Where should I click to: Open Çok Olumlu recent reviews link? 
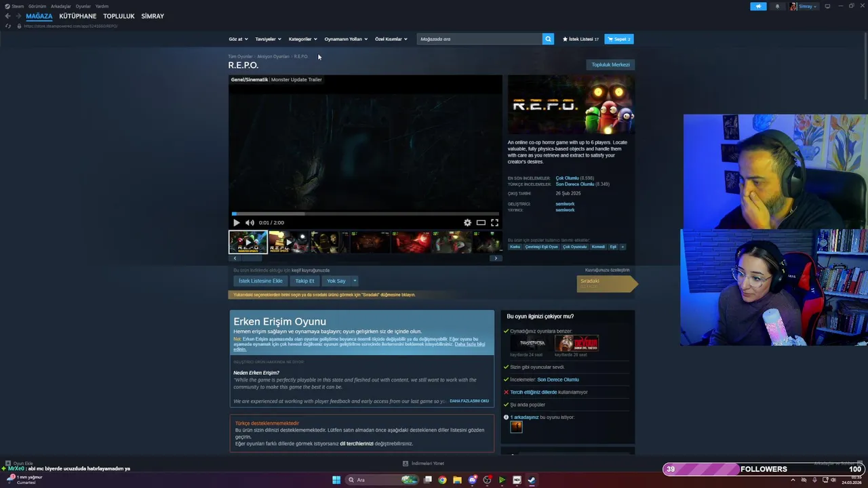567,178
